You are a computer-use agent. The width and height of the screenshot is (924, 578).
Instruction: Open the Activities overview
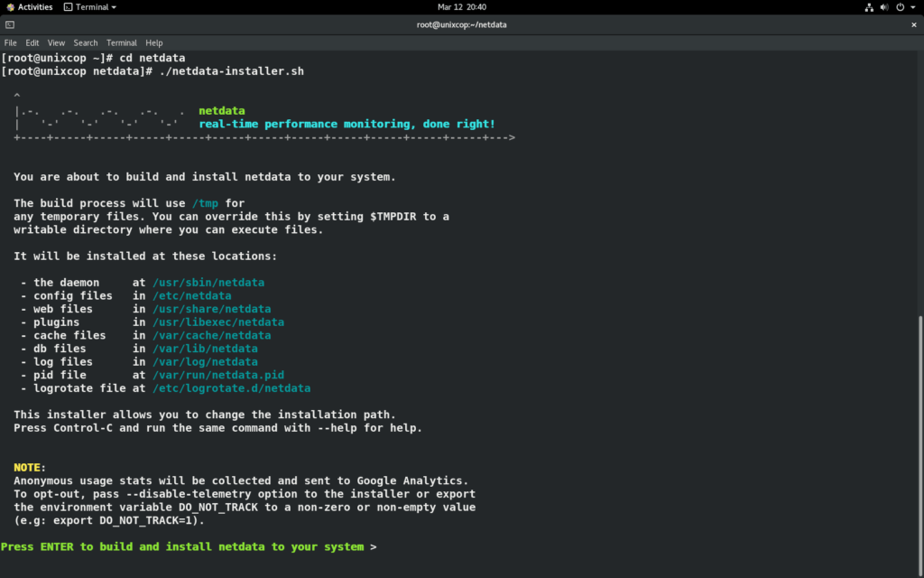click(35, 7)
